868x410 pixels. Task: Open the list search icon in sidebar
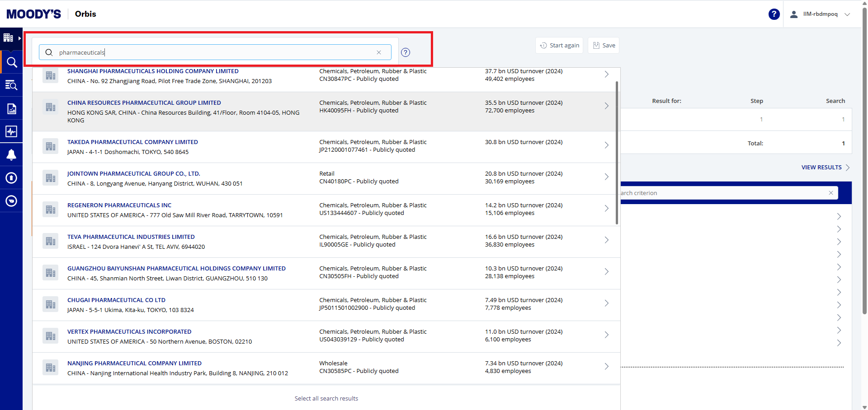pos(11,85)
